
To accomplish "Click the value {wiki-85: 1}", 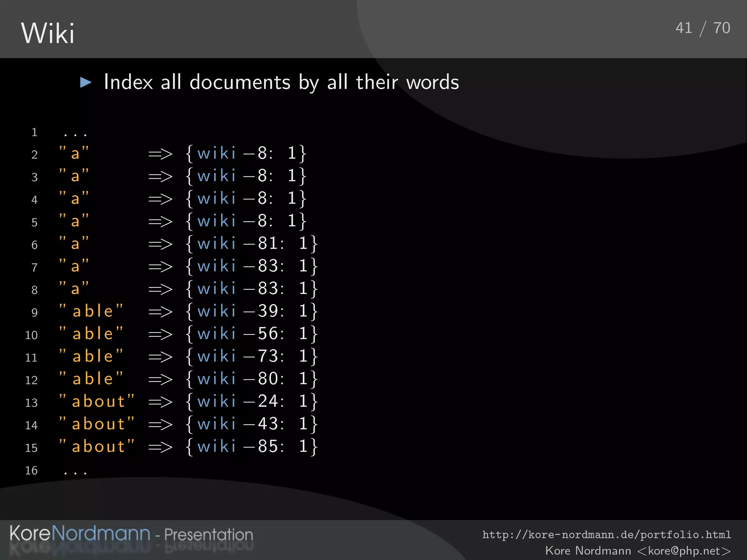I will pos(252,447).
